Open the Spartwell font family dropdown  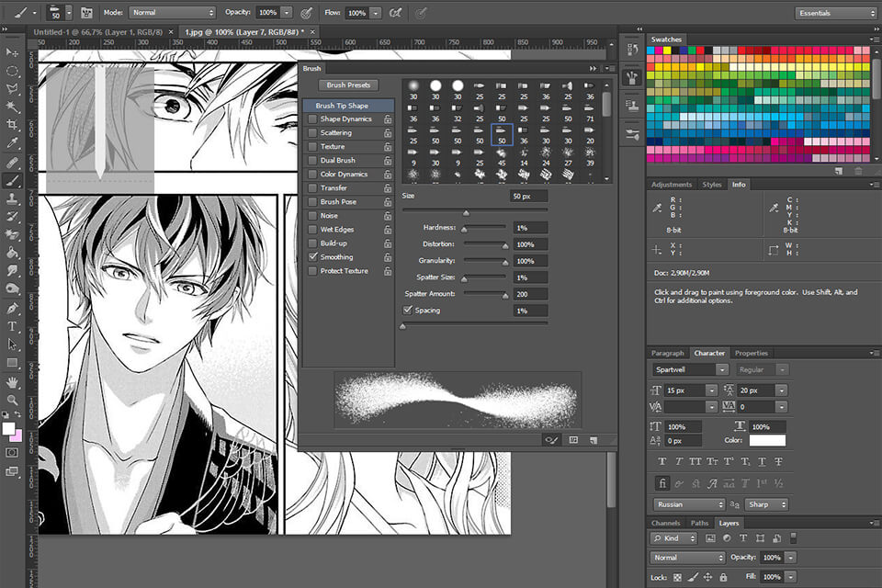pos(691,369)
